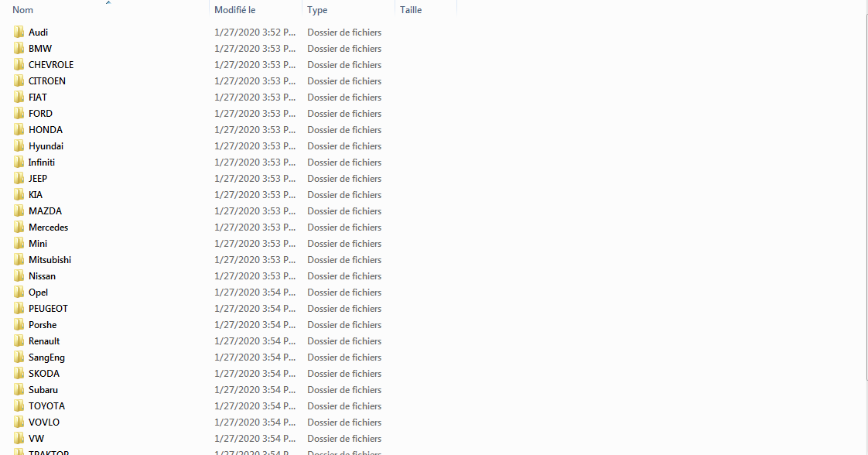
Task: Select the Opel folder icon
Action: pos(19,292)
